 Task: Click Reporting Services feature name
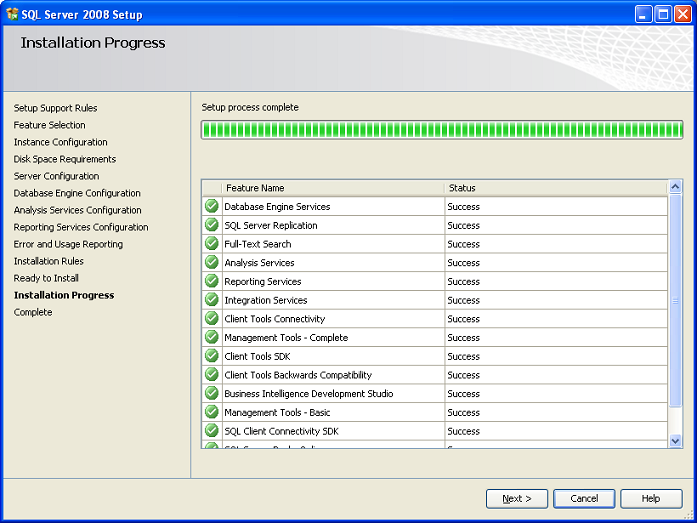coord(263,281)
